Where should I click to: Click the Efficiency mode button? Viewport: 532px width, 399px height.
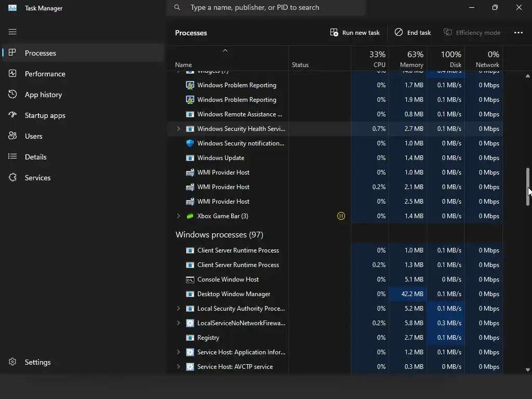pyautogui.click(x=472, y=33)
